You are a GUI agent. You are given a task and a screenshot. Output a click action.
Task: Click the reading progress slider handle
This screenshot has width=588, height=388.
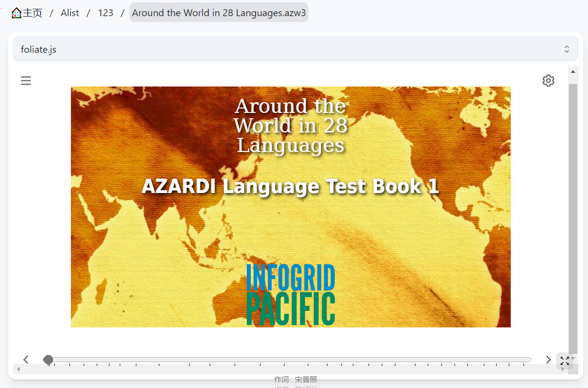click(x=48, y=360)
